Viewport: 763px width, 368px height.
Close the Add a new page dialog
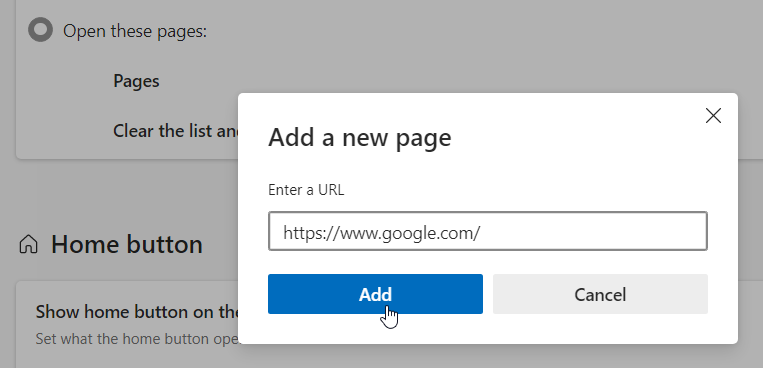[x=713, y=116]
